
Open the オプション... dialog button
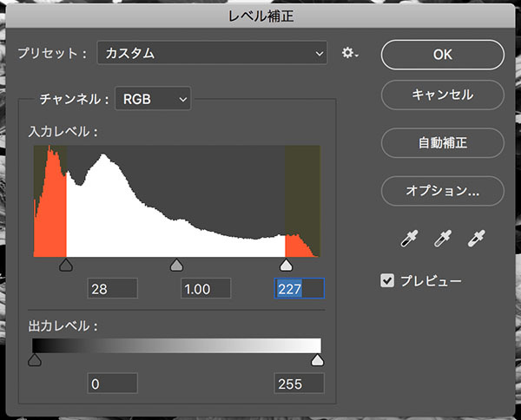click(x=442, y=188)
